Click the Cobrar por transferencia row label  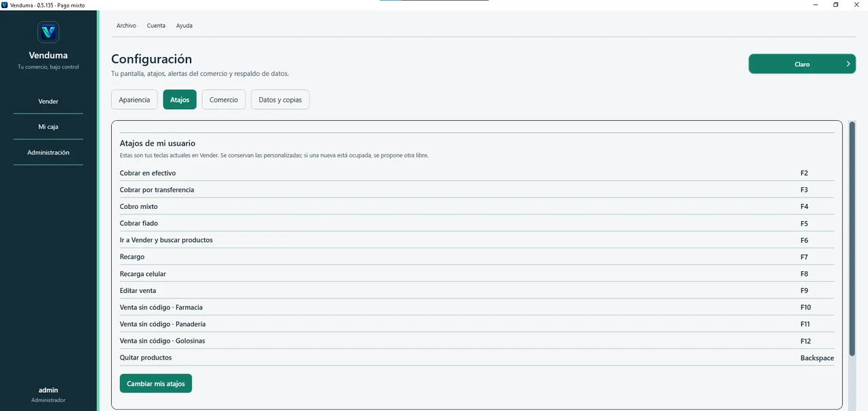tap(157, 190)
